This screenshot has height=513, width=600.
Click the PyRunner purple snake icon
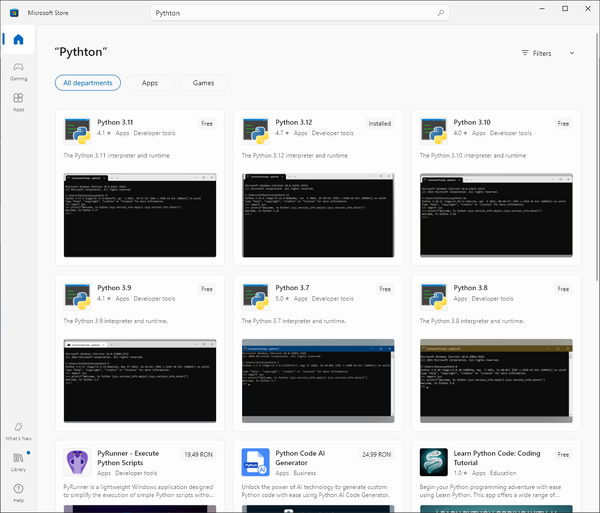77,462
